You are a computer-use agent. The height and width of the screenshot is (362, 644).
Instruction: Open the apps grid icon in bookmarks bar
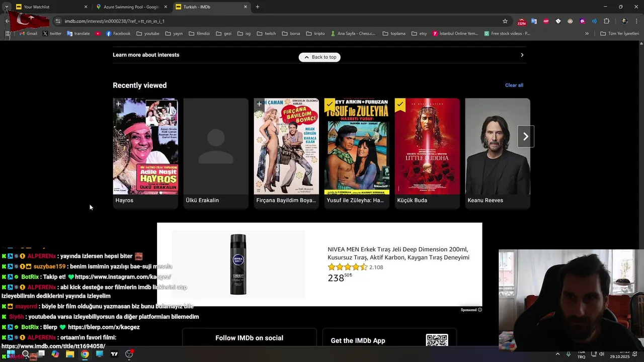(8, 34)
